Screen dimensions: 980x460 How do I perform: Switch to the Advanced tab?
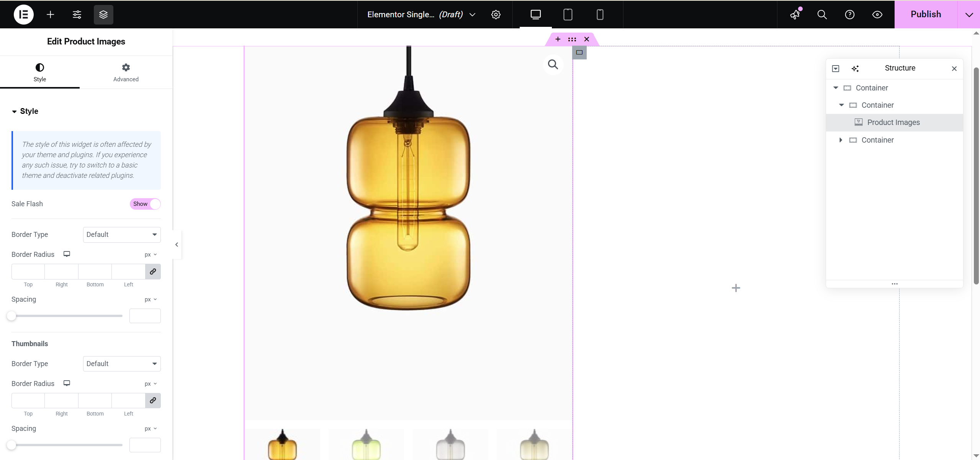point(126,72)
